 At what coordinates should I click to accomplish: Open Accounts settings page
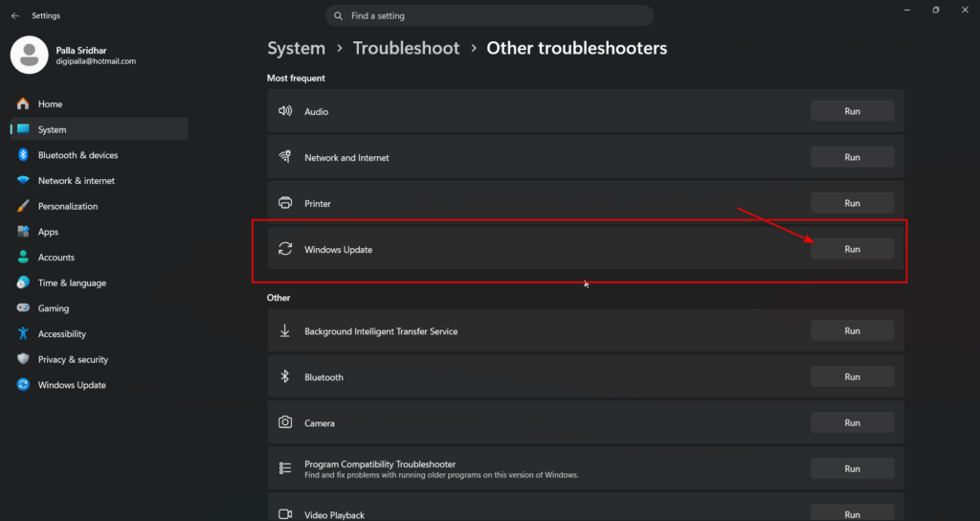[x=100, y=257]
